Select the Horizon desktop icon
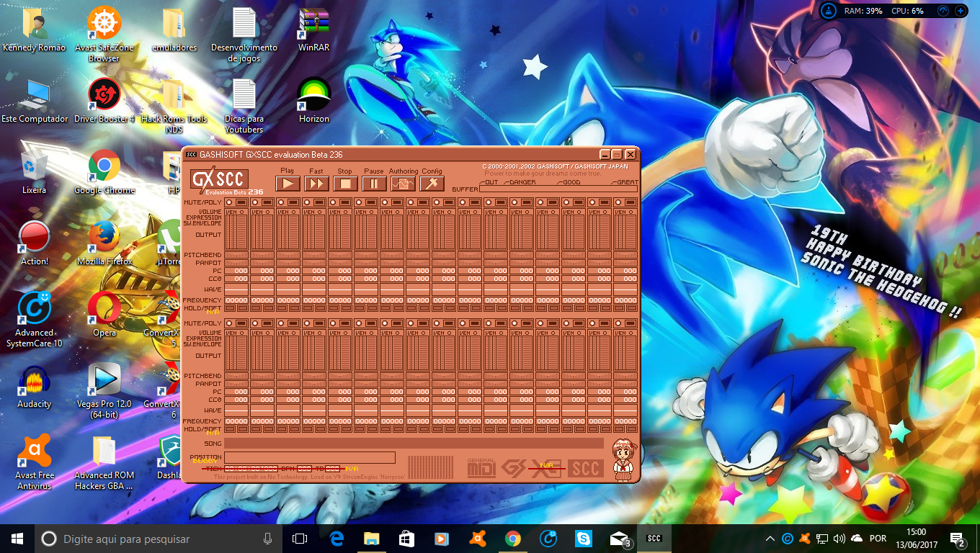Viewport: 980px width, 553px height. [313, 101]
